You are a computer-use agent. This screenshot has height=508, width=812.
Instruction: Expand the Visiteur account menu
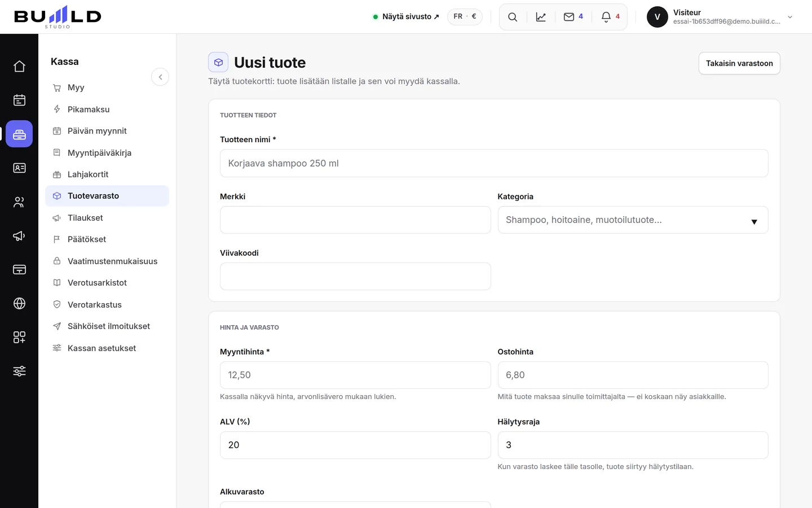coord(720,17)
